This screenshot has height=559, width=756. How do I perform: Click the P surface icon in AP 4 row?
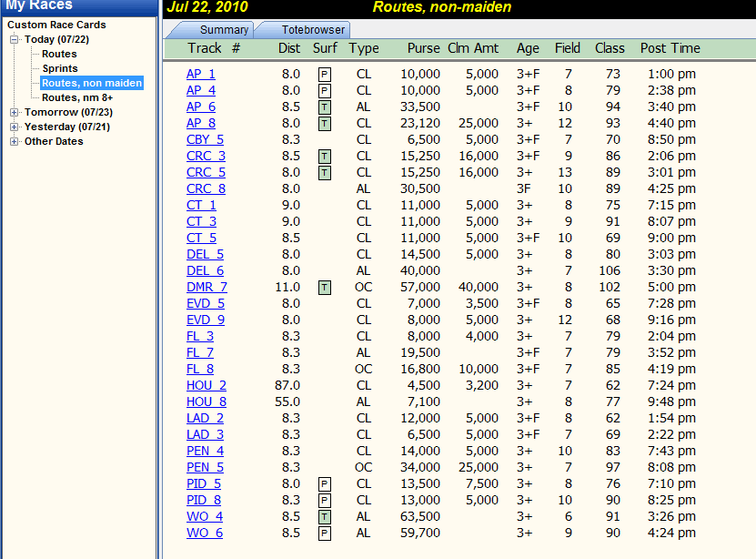325,91
